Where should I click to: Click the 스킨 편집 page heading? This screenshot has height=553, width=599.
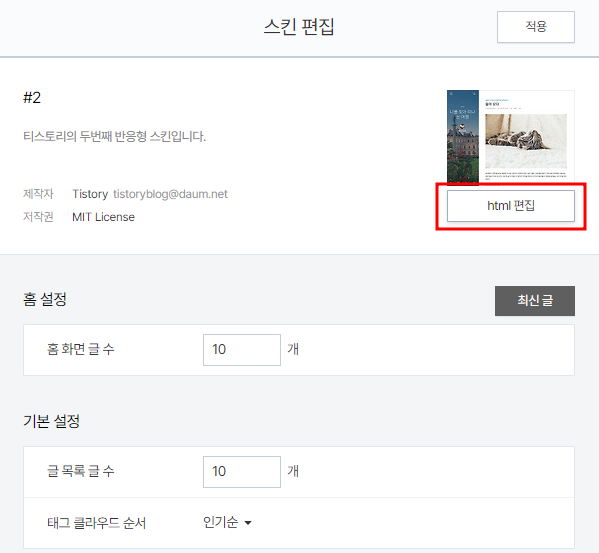point(299,27)
